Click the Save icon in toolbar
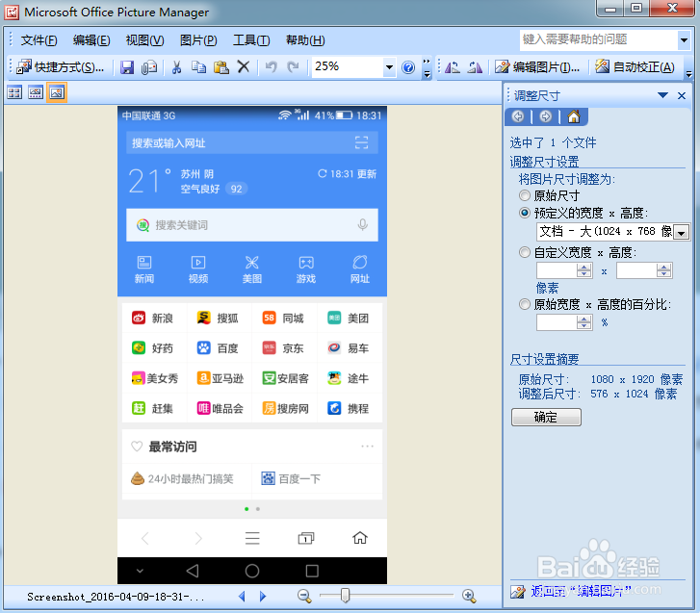This screenshot has width=700, height=613. tap(127, 67)
